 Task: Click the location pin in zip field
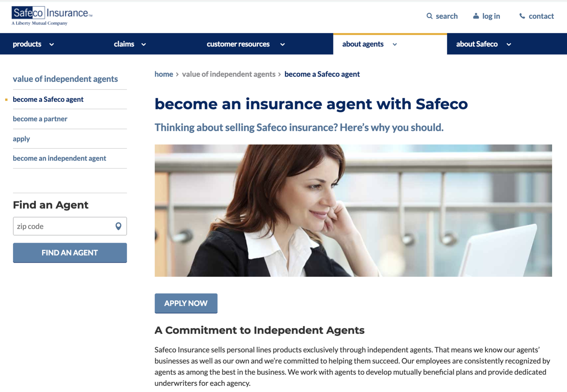[x=118, y=226]
